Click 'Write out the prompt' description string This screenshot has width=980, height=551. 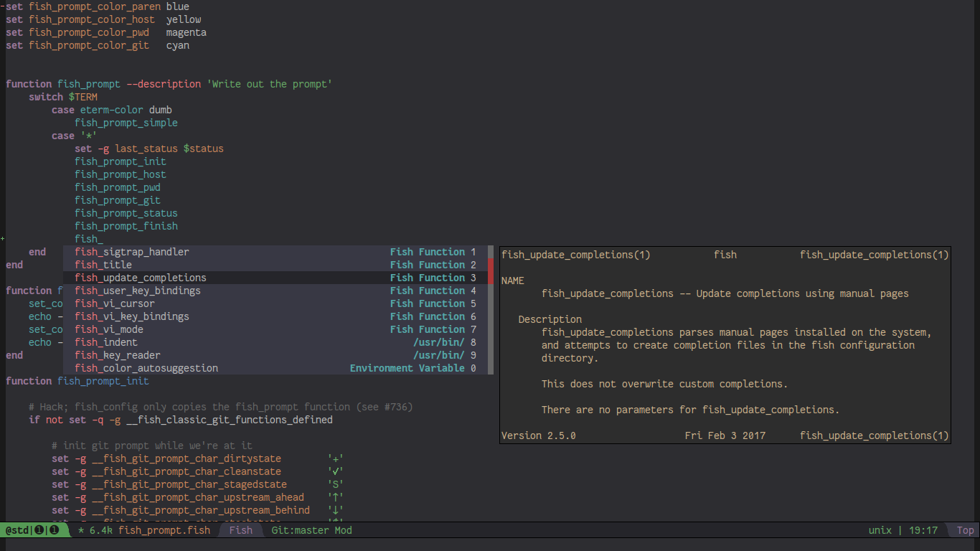coord(270,84)
